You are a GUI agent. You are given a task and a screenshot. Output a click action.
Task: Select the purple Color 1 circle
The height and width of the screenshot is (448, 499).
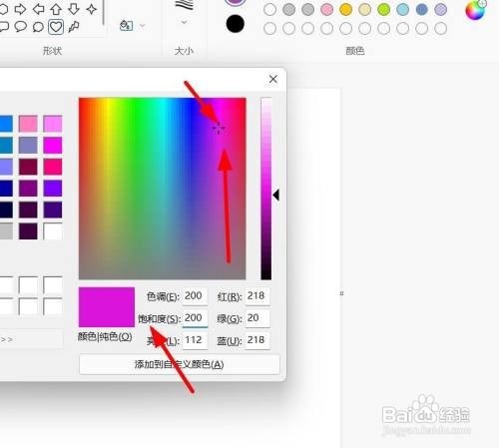236,2
